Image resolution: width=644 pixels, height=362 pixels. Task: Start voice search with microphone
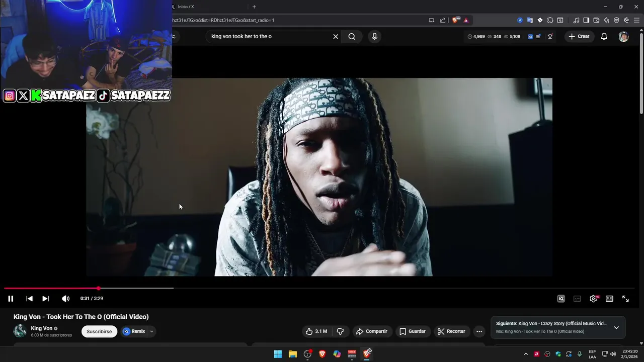click(374, 36)
